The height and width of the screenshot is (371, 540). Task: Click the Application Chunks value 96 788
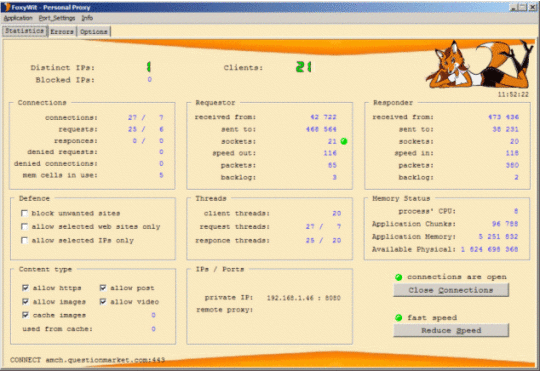pyautogui.click(x=505, y=224)
